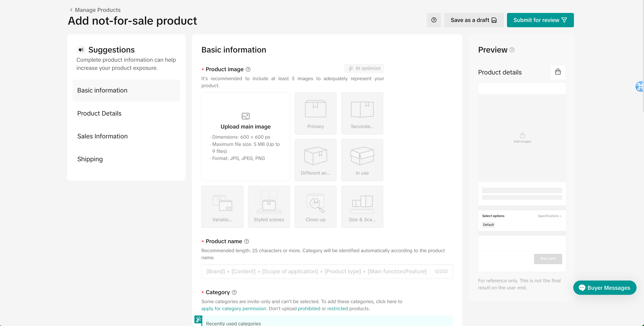Click the Preview help icon
Screen dimensions: 644x326
(x=512, y=50)
